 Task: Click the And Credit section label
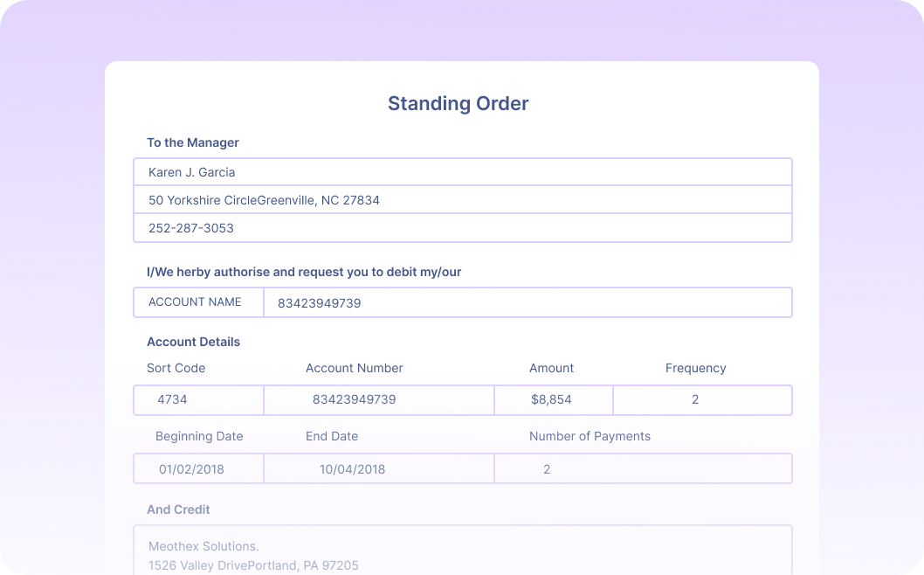tap(178, 509)
